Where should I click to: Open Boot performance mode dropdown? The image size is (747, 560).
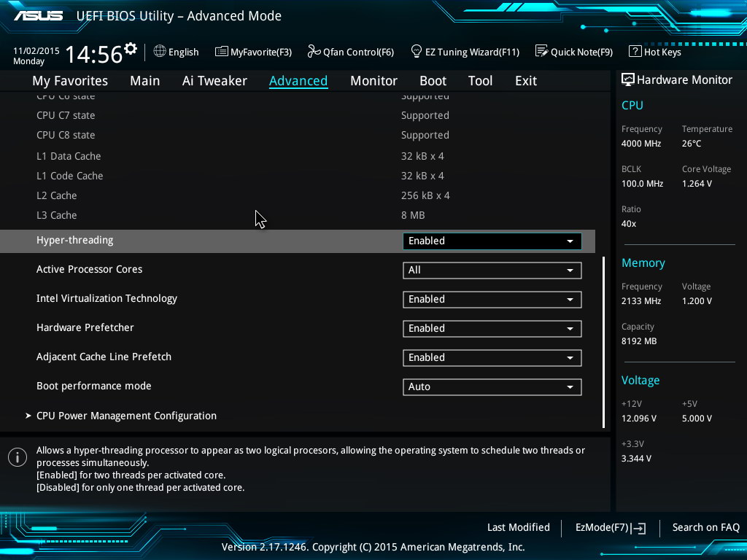coord(492,387)
